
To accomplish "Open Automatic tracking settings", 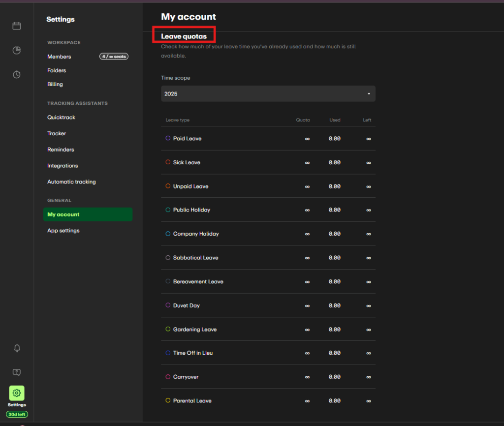I will (72, 182).
